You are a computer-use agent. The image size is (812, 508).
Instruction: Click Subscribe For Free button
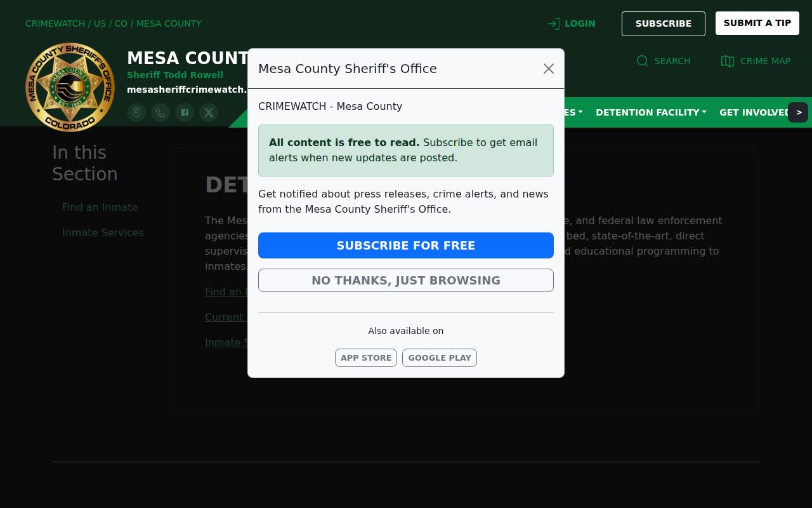(x=406, y=246)
